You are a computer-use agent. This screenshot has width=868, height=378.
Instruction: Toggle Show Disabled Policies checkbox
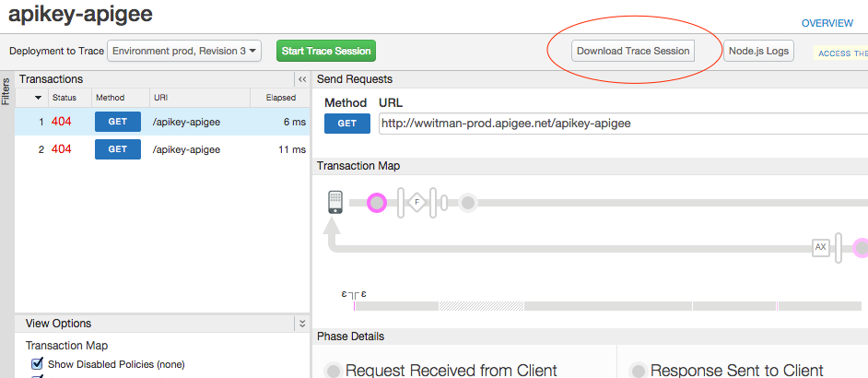38,364
